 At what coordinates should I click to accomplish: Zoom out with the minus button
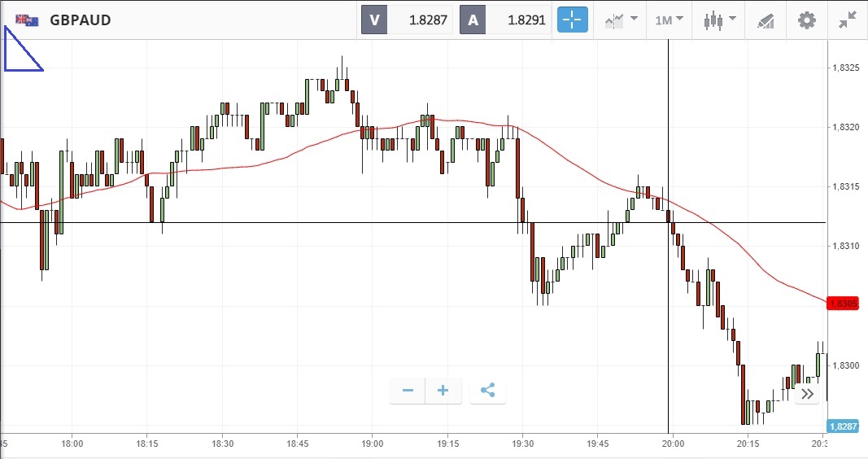(408, 391)
